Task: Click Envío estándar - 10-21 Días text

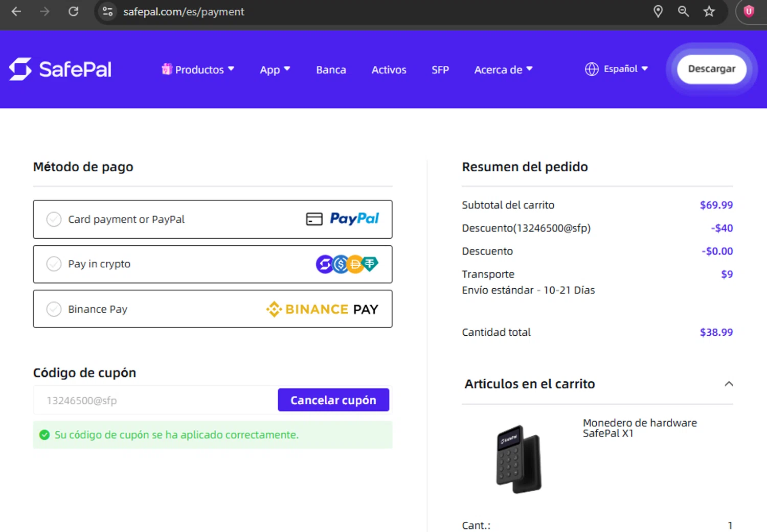Action: 528,290
